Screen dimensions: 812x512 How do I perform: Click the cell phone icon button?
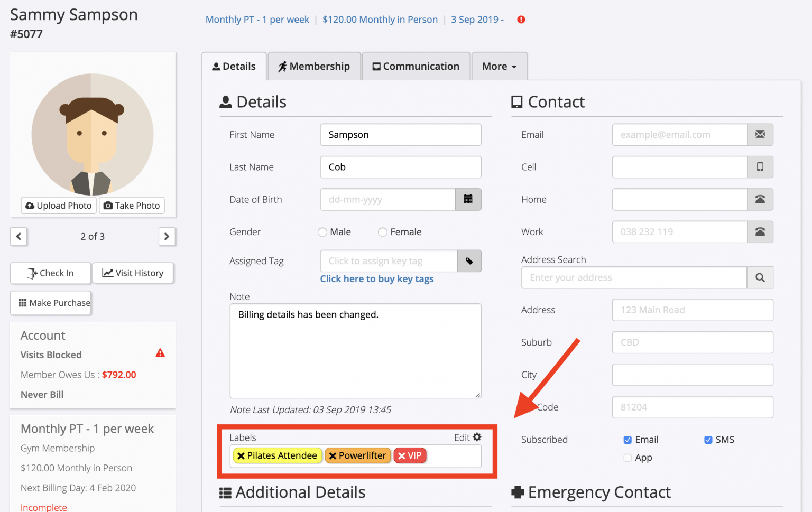[x=760, y=167]
